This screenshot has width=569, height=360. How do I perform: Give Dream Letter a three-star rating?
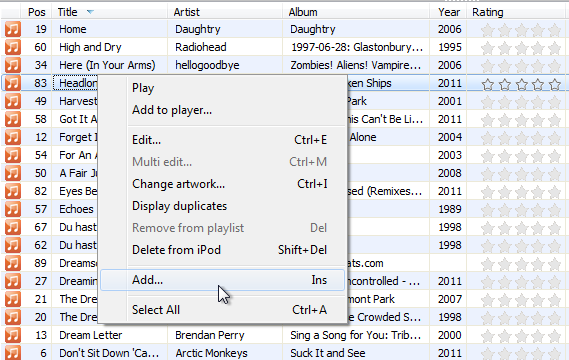tap(521, 336)
